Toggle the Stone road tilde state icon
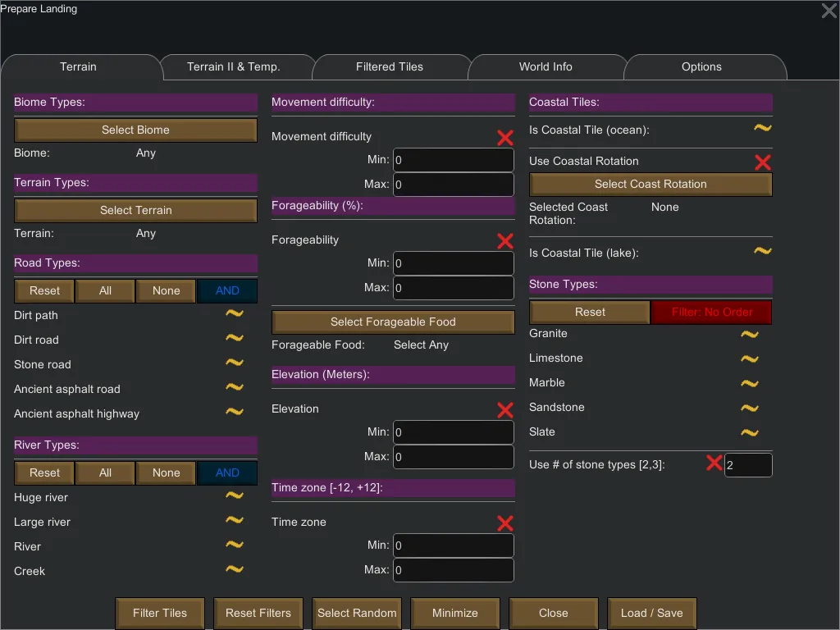840x630 pixels. point(235,363)
